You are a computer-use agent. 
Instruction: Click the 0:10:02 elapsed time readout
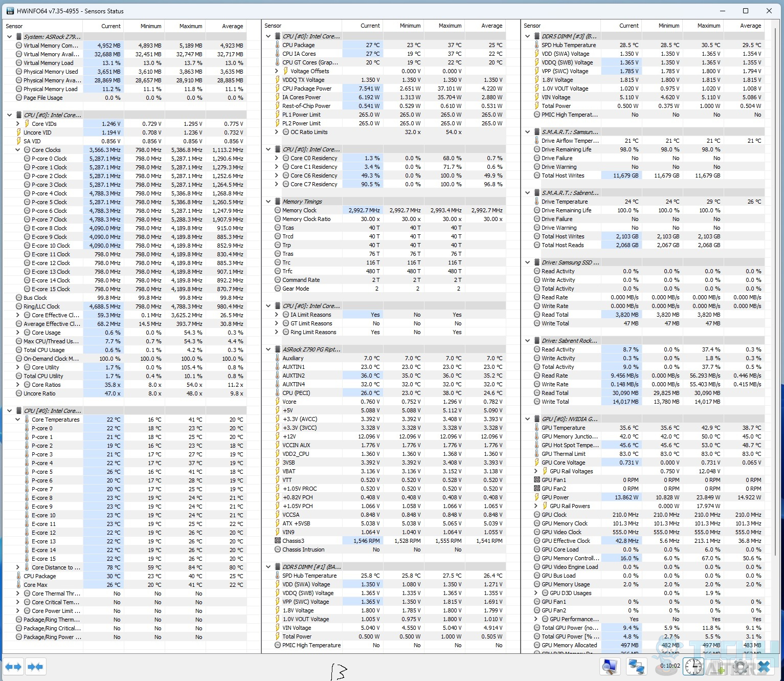670,666
